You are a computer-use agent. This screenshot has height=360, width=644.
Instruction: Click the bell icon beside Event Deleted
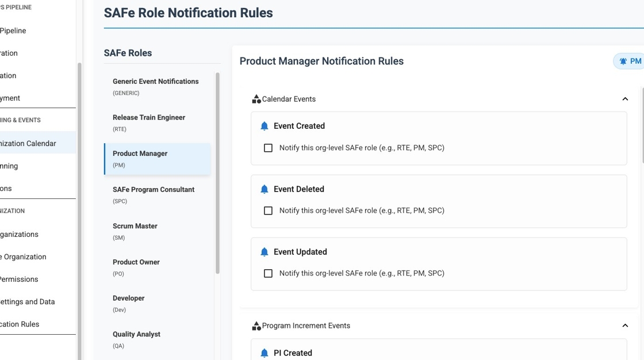click(264, 189)
